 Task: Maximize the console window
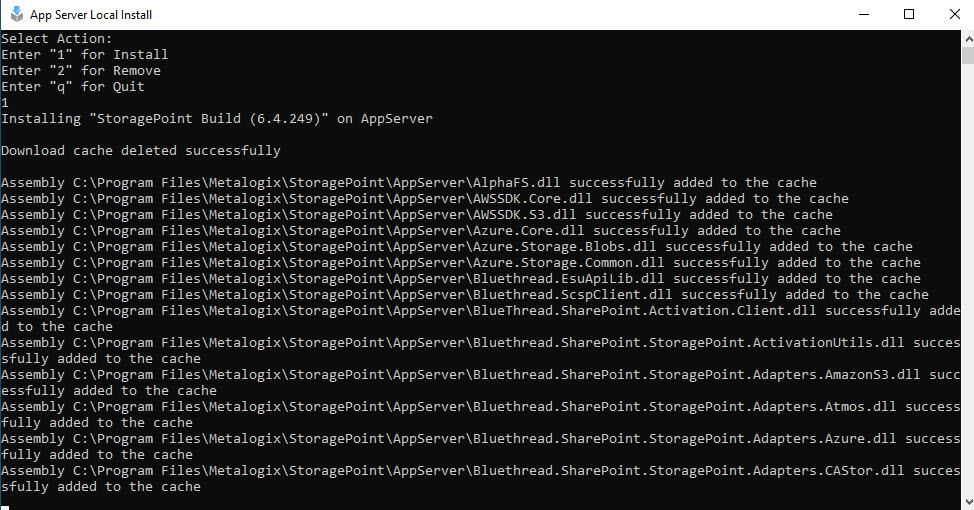point(909,14)
